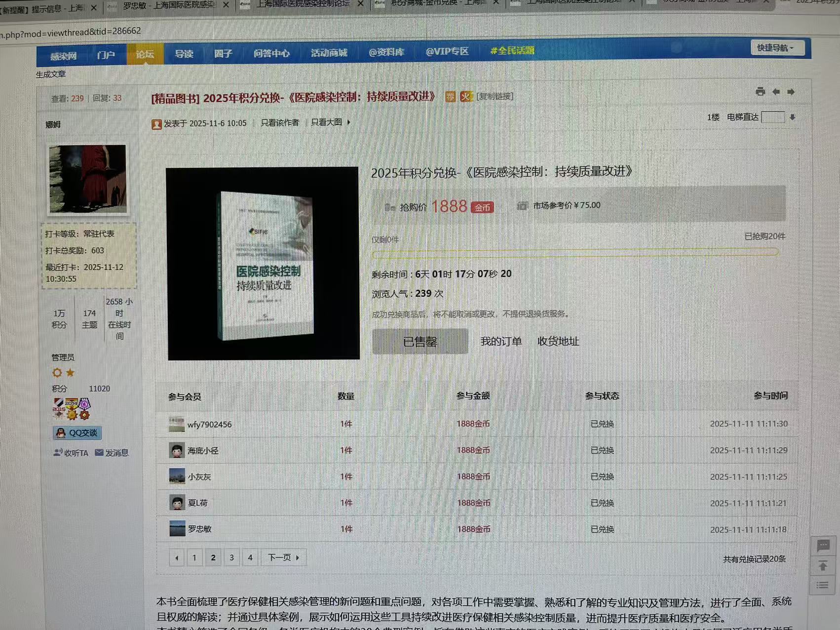Click the QQ交谈 chat icon button

[x=77, y=433]
